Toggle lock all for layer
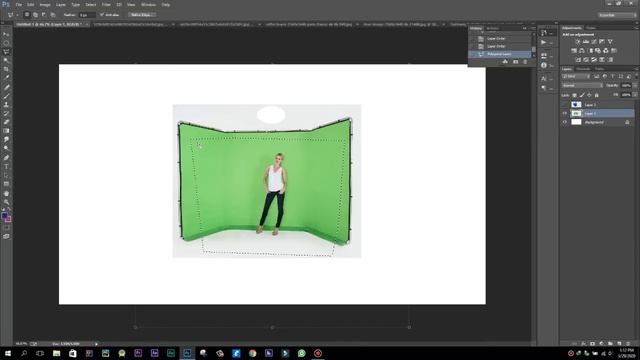This screenshot has width=640, height=360. [597, 95]
